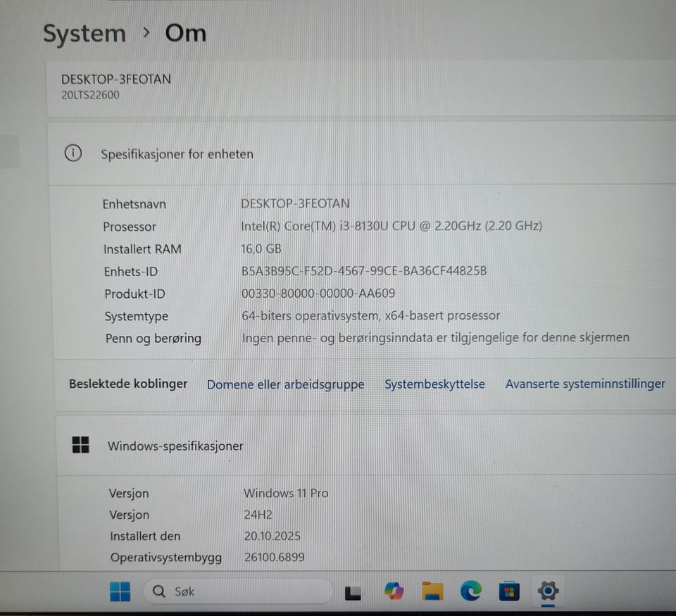Click the info icon beside Spesifikasjoner for enheten
Screen dimensions: 676x616
point(73,153)
